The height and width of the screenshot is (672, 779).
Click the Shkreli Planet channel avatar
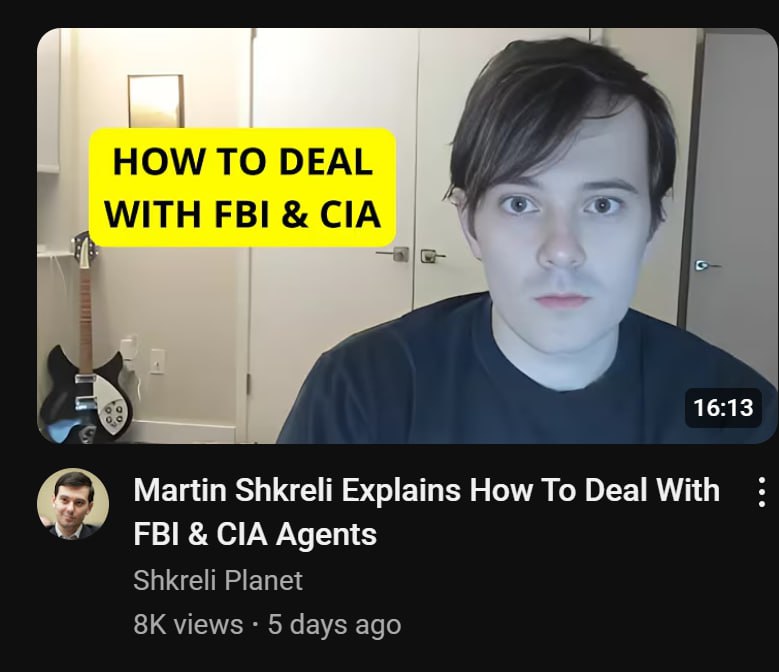tap(73, 503)
